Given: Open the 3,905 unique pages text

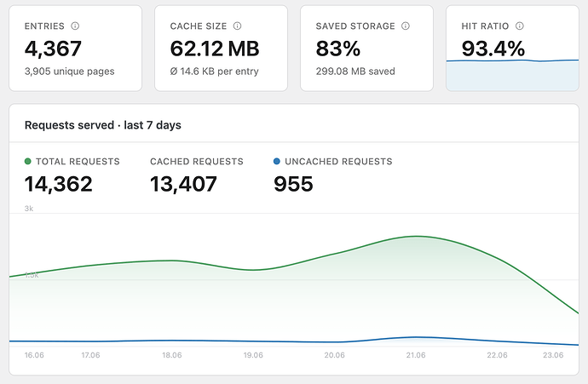Looking at the screenshot, I should pos(69,72).
